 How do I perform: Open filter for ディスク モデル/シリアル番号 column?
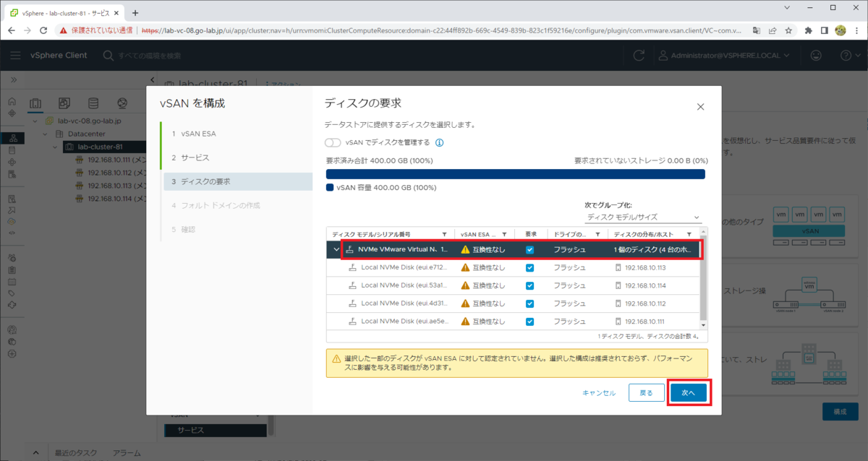tap(444, 235)
